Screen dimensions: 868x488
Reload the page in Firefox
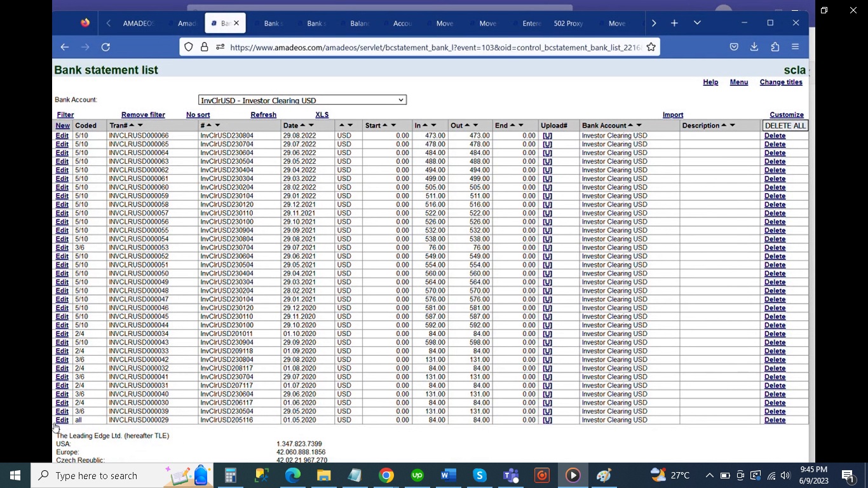(x=105, y=47)
